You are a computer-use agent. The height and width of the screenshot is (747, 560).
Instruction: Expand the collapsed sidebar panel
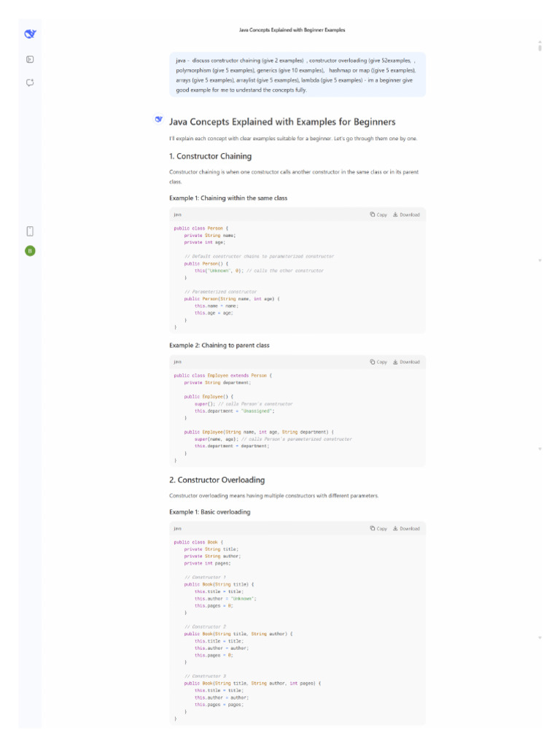tap(30, 59)
